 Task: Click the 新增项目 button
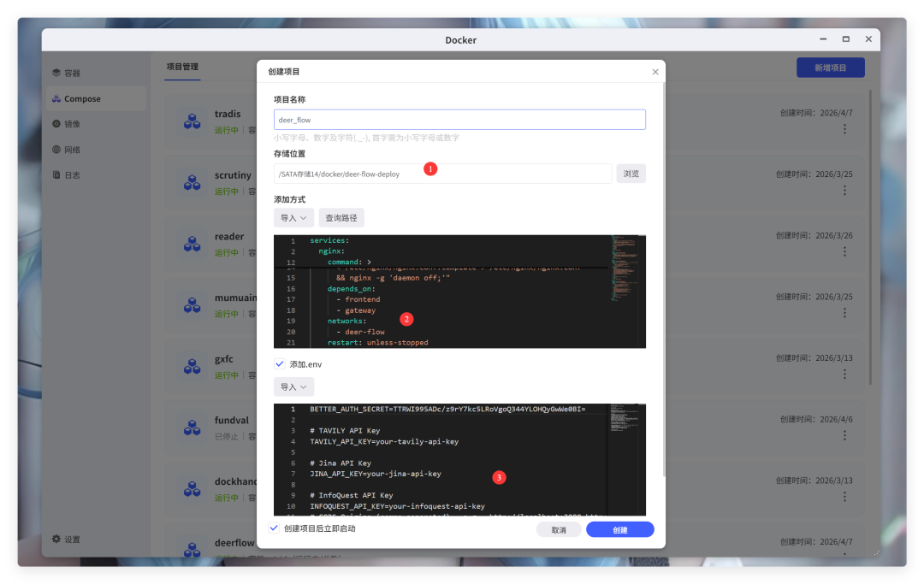[830, 68]
